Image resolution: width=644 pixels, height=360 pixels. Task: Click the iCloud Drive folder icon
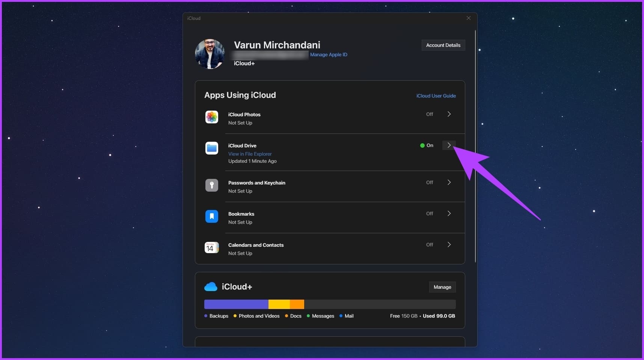212,148
